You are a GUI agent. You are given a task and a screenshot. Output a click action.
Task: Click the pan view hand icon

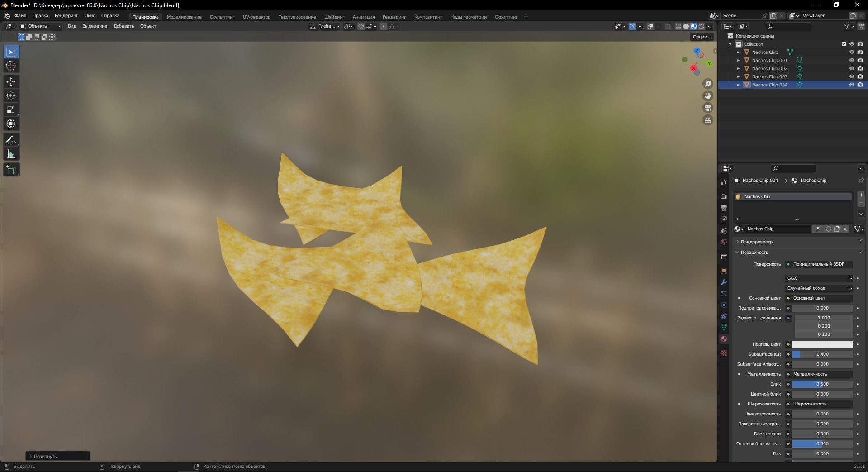pyautogui.click(x=708, y=96)
